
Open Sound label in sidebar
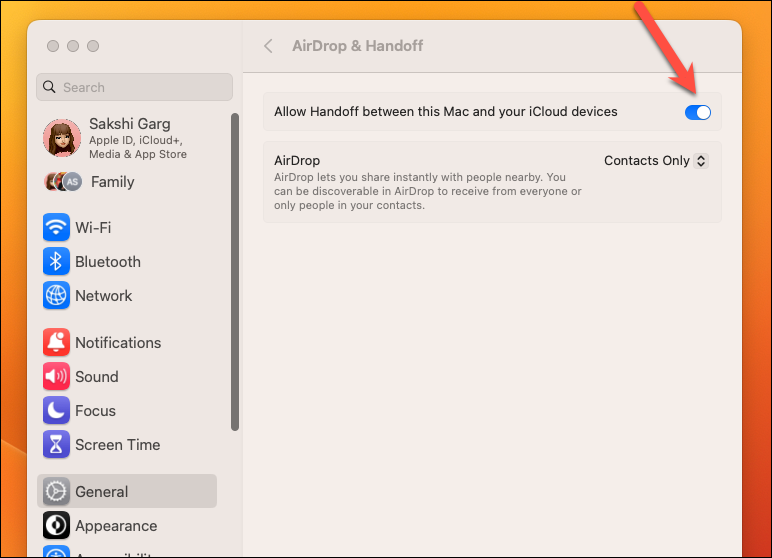[x=96, y=376]
